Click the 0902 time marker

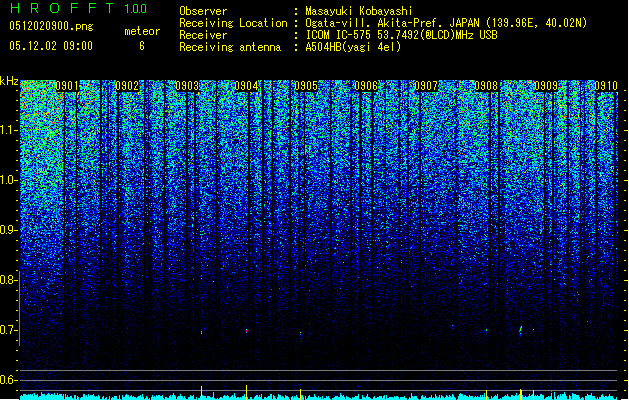(127, 86)
